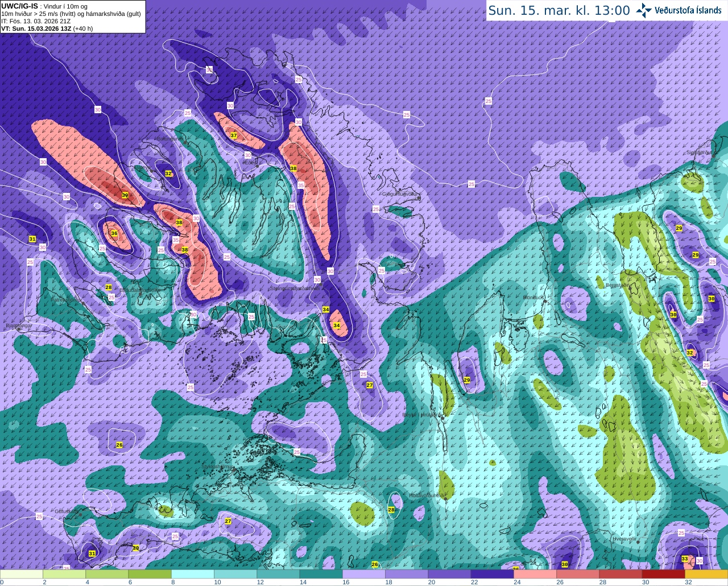Click the Æðey station label
The height and width of the screenshot is (586, 728).
(x=250, y=162)
